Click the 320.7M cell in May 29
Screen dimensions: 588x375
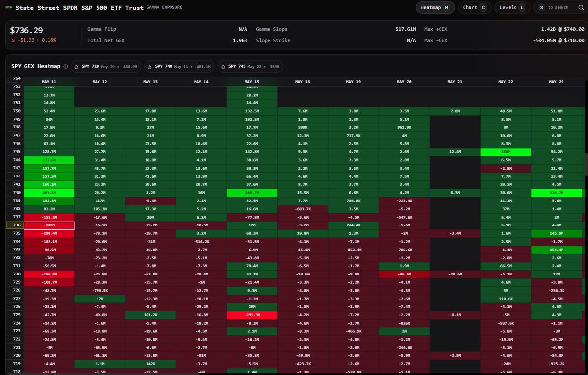(556, 192)
